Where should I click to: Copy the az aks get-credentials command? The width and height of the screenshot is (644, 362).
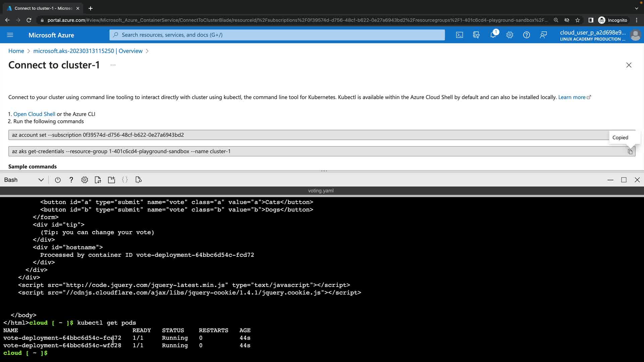[630, 152]
